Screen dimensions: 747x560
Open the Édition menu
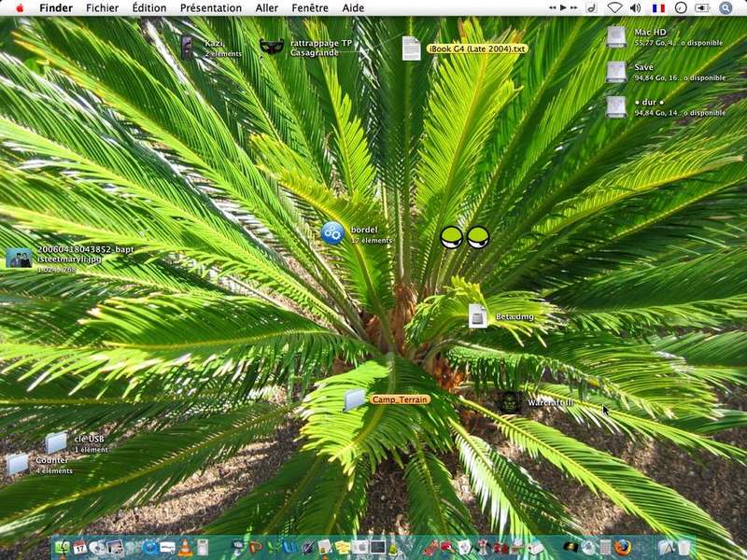[x=149, y=8]
